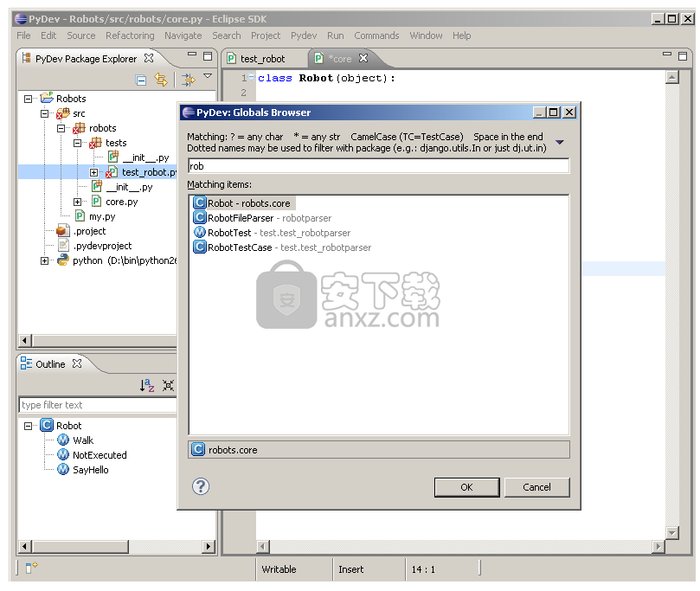This screenshot has width=700, height=591.
Task: Click Outline horizontal scrollbar right arrow
Action: coord(208,546)
